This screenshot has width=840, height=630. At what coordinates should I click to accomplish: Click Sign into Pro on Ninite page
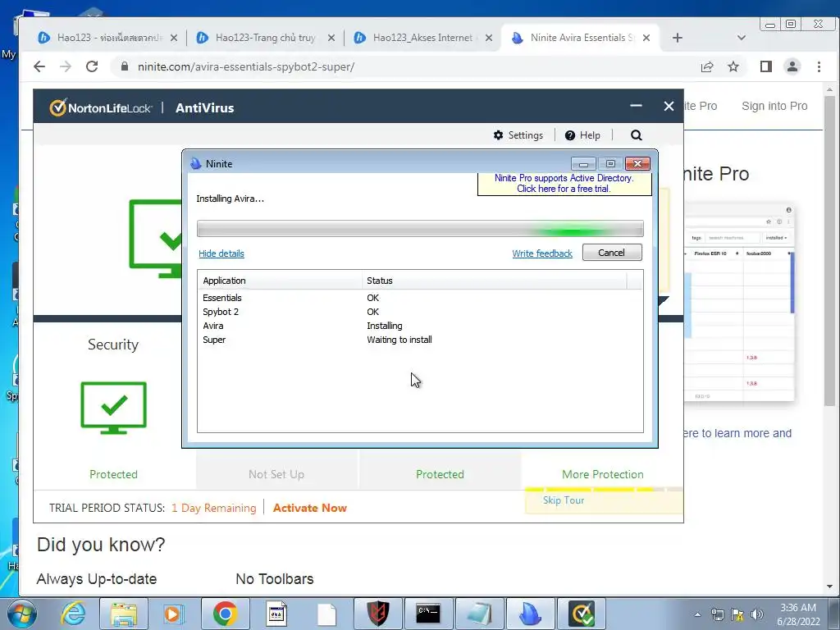pyautogui.click(x=774, y=106)
